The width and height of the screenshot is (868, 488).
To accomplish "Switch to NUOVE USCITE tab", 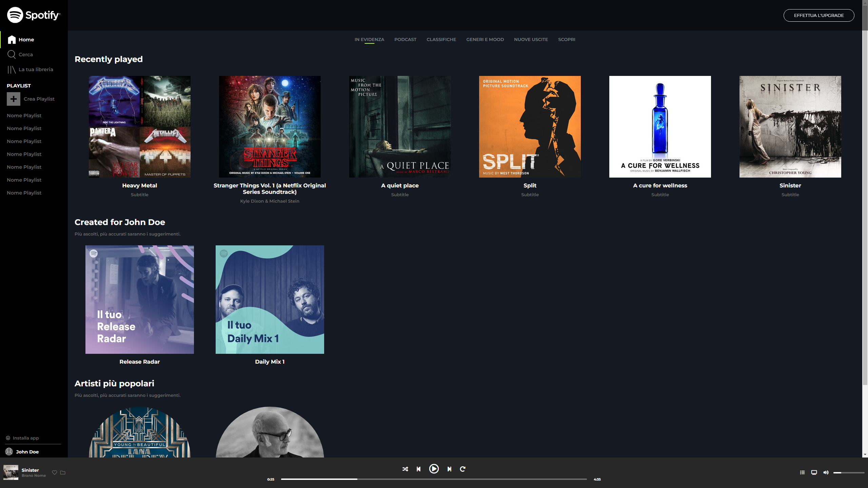I will click(531, 39).
